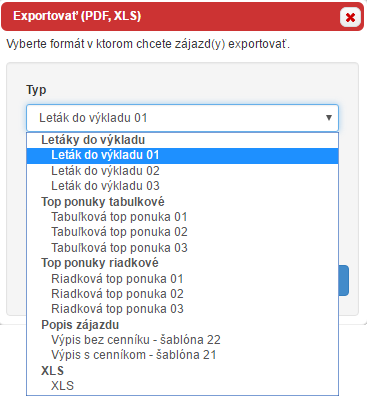Click the blue button behind the dropdown list
The width and height of the screenshot is (367, 396).
point(344,281)
